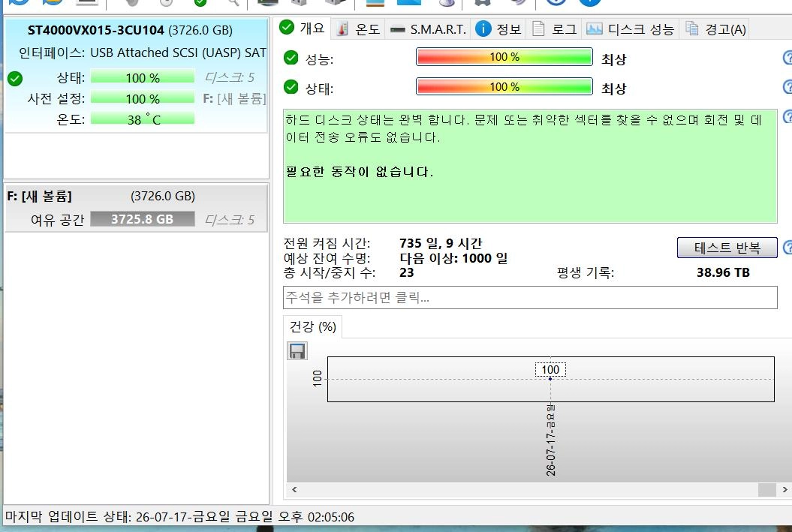This screenshot has height=532, width=792.
Task: Click the 다음 이상: 1000 일 lifetime value
Action: pyautogui.click(x=453, y=258)
